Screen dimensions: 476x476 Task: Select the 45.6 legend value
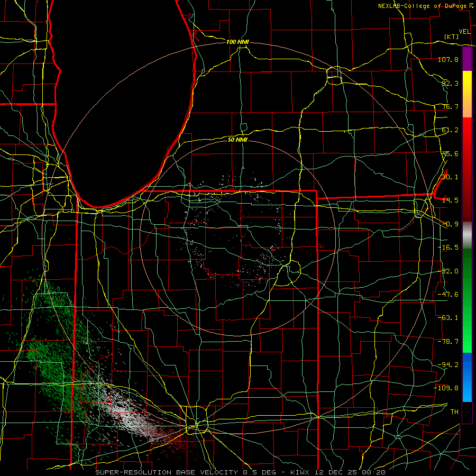[450, 153]
